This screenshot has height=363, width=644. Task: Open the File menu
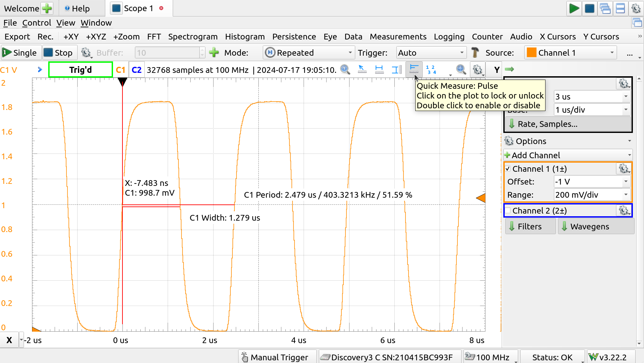coord(10,23)
